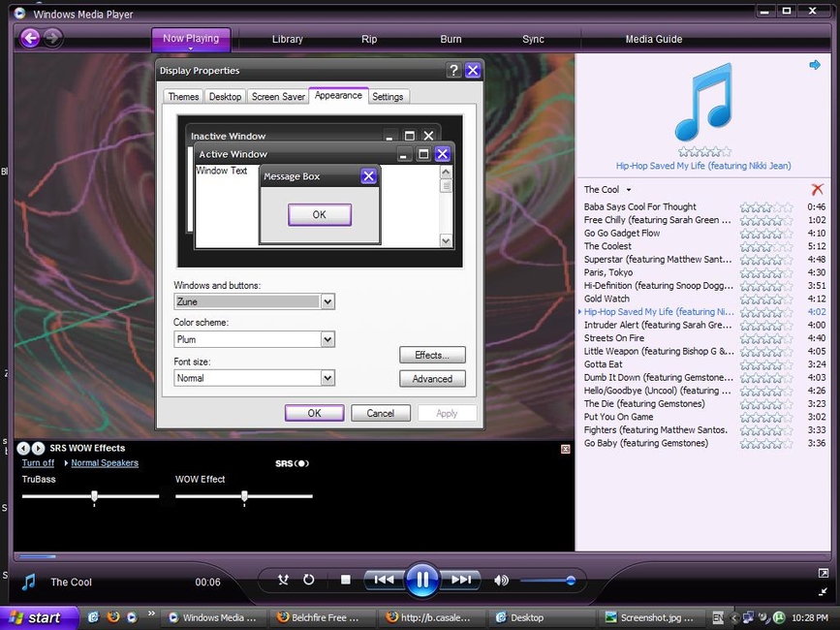Viewport: 840px width, 630px height.
Task: Cancel the Display Properties dialog
Action: point(381,413)
